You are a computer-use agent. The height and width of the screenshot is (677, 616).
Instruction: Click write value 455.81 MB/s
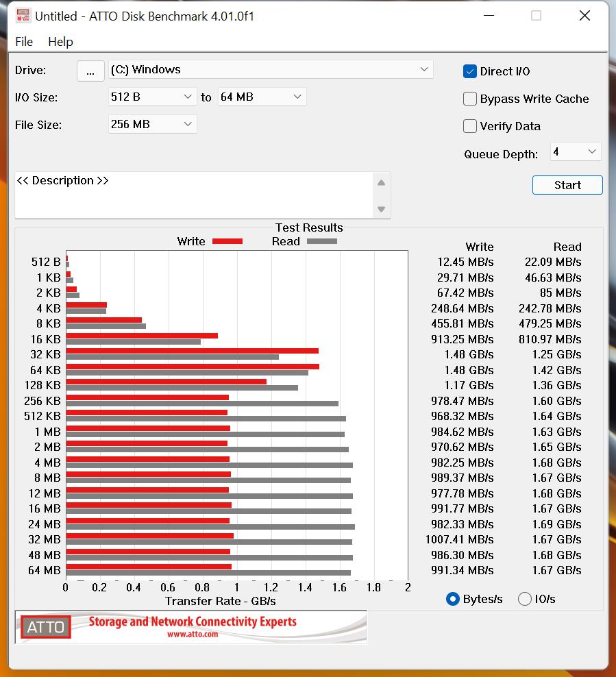click(x=463, y=324)
